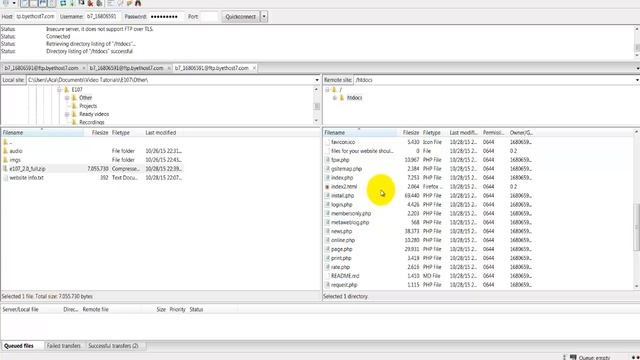Collapse the E107 folder in local tree
Image resolution: width=640 pixels, height=360 pixels.
[x=59, y=89]
